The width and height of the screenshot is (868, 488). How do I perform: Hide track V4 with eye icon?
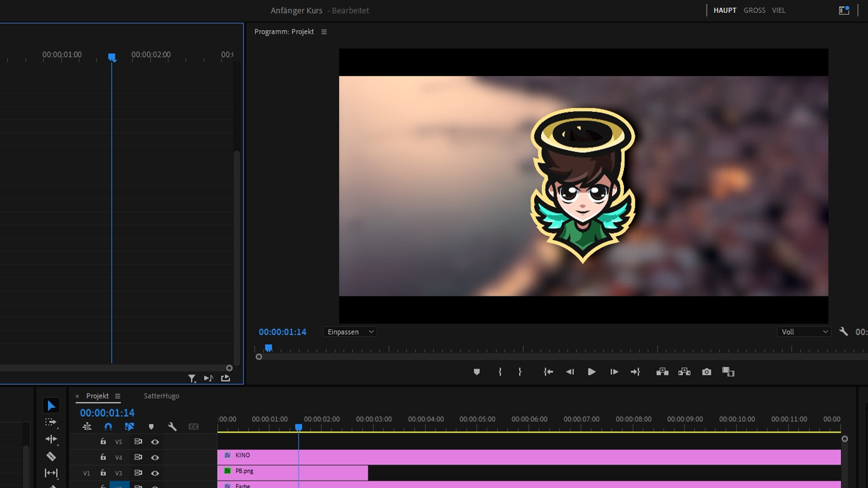coord(155,458)
